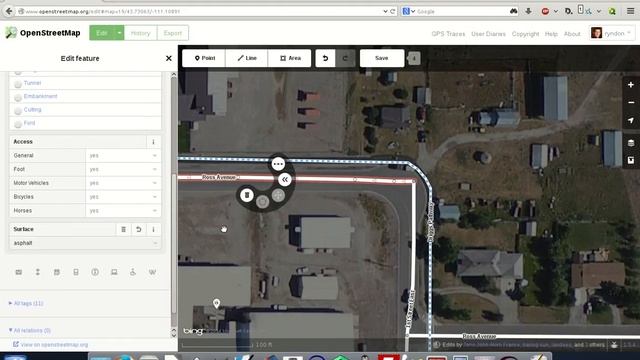This screenshot has width=640, height=360.
Task: Show my location on the map
Action: 631,120
